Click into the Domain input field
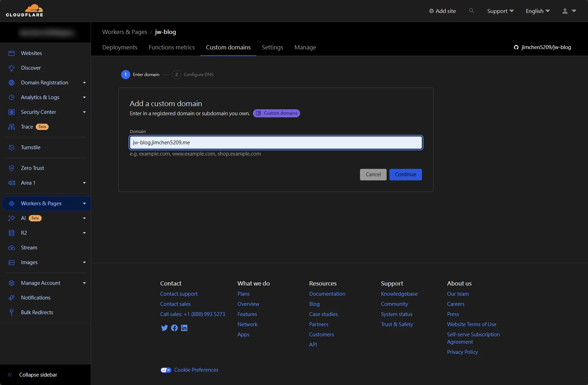This screenshot has height=385, width=588. 276,143
